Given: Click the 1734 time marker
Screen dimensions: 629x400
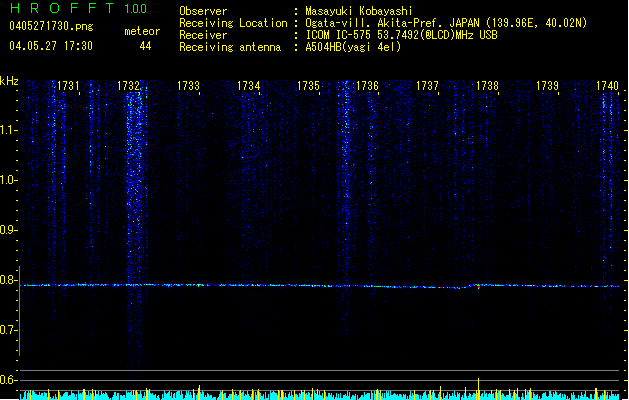Looking at the screenshot, I should point(248,86).
